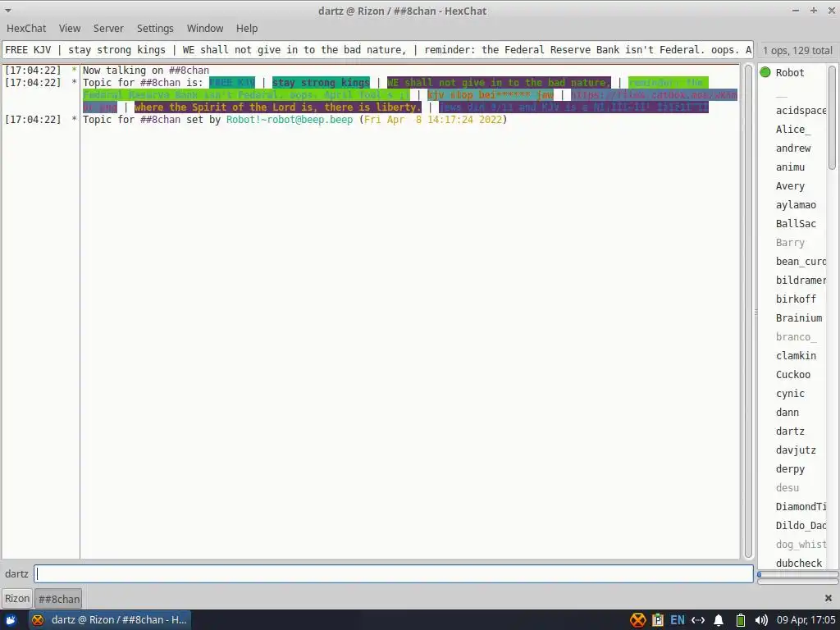Open the notifications bell icon

719,620
